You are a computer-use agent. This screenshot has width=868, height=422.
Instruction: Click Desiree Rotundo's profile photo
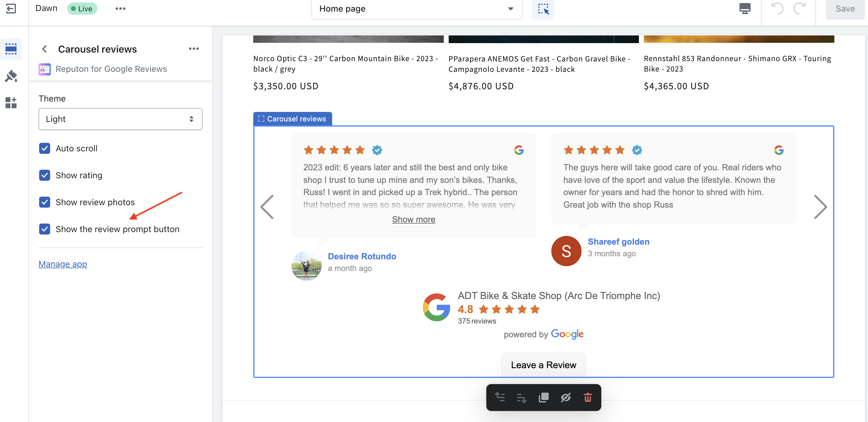pyautogui.click(x=306, y=265)
